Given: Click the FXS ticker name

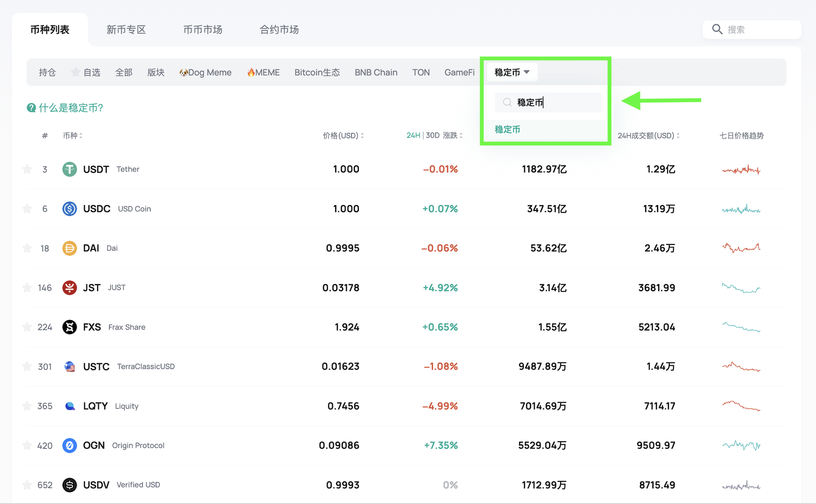Looking at the screenshot, I should coord(92,327).
